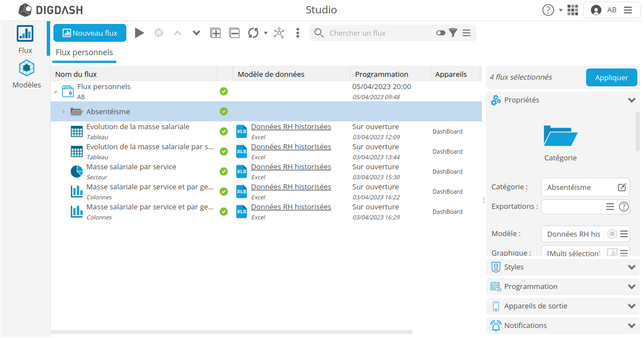Open the refresh dropdown arrow in toolbar
Viewport: 644px width, 338px height.
point(266,33)
